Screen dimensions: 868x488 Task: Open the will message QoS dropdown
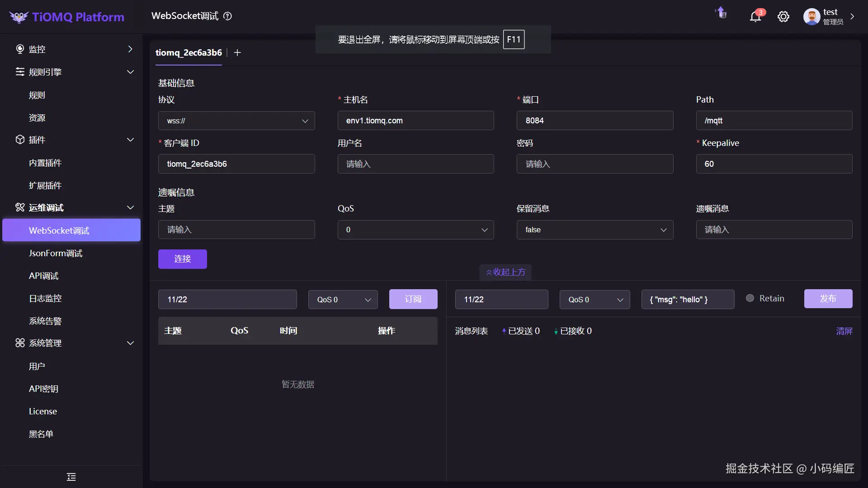(415, 230)
